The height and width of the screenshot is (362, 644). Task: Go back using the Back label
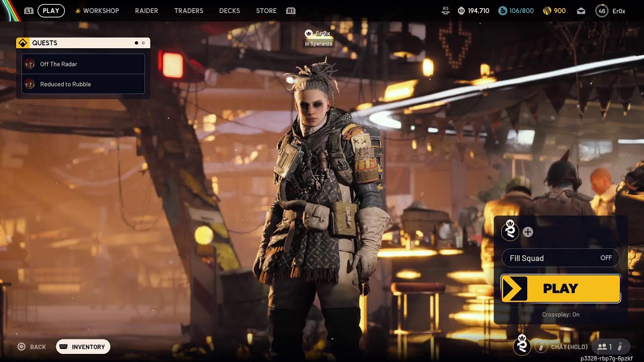pos(38,347)
